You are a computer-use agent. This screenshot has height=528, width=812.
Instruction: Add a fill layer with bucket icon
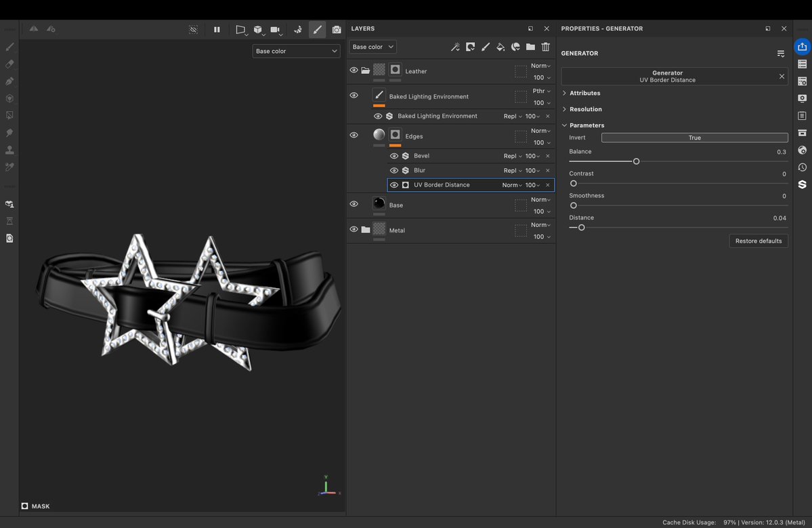(x=500, y=47)
